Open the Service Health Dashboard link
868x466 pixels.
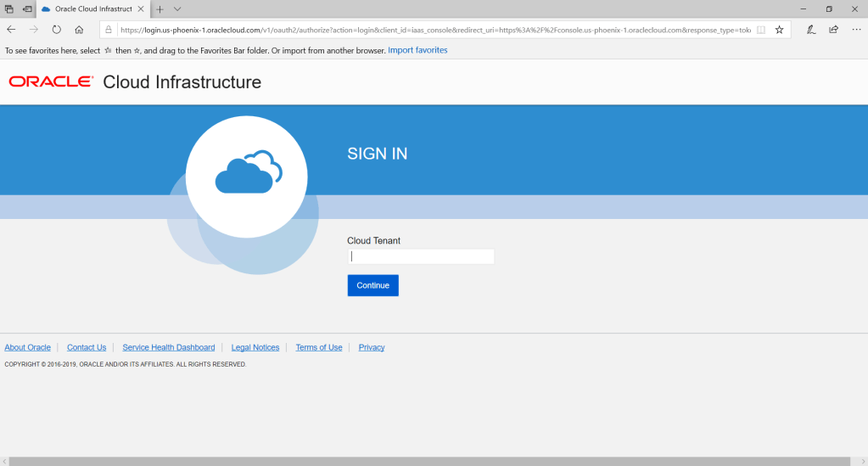click(168, 347)
